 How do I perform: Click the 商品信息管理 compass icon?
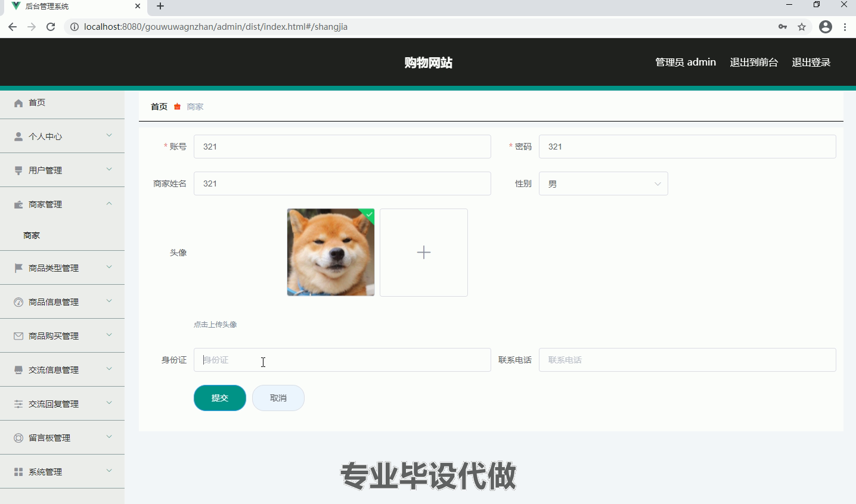(x=18, y=302)
